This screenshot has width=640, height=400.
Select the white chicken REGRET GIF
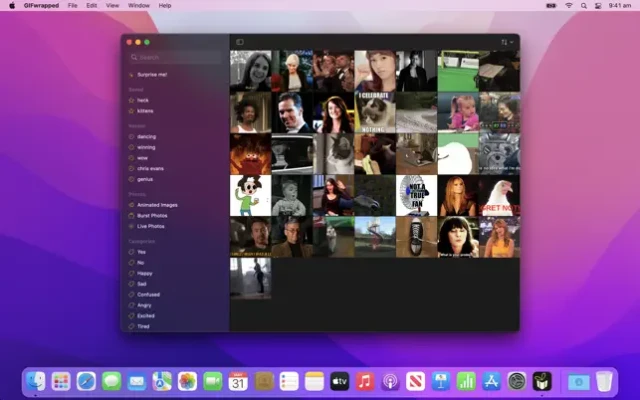click(x=499, y=196)
